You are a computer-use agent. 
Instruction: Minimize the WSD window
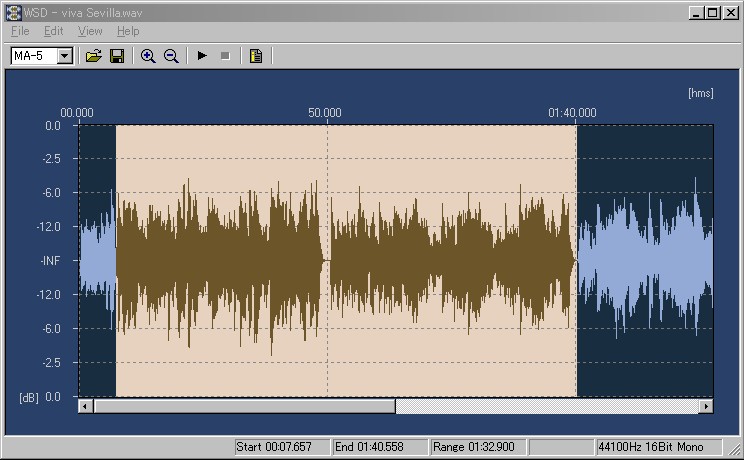coord(696,13)
